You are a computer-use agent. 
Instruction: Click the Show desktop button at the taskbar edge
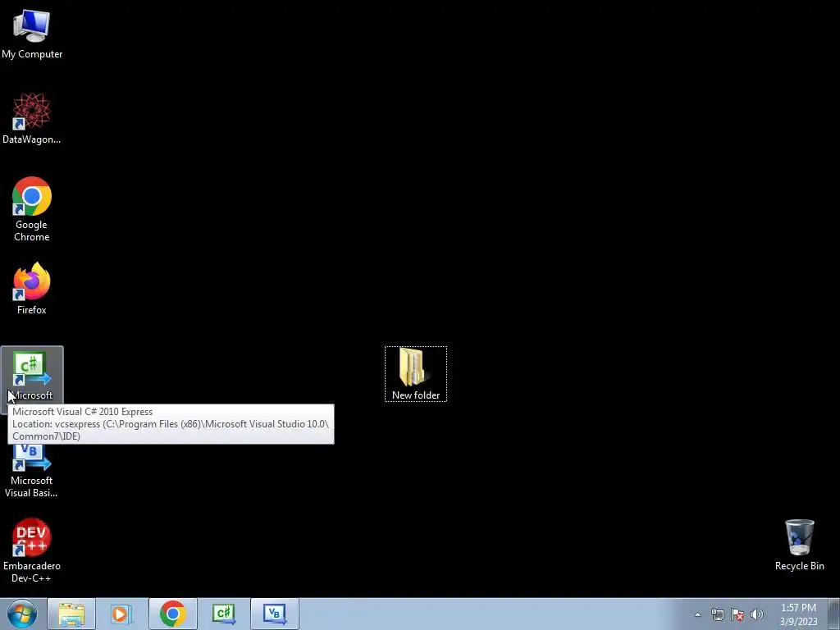[x=834, y=614]
